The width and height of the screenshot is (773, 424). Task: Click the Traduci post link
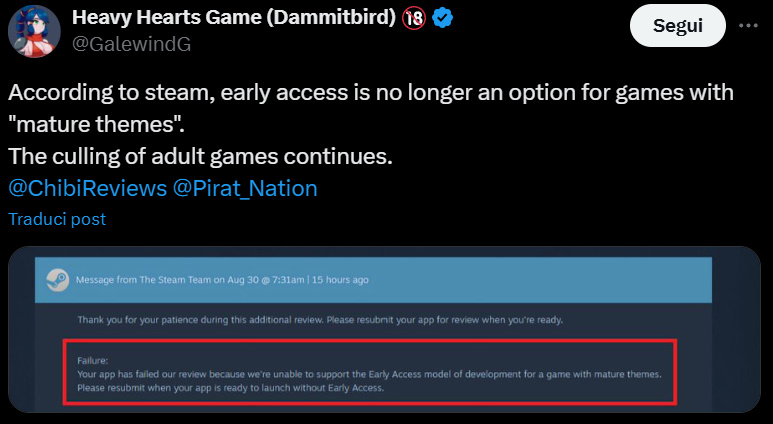click(57, 219)
